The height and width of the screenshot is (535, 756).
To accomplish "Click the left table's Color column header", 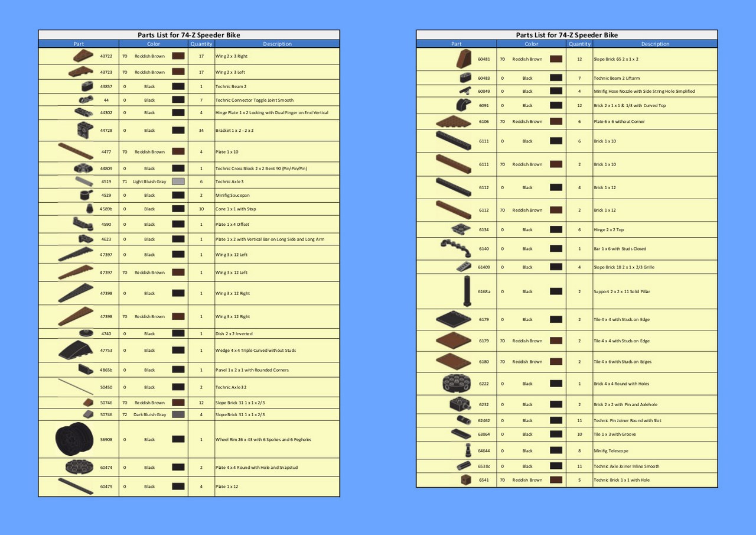I will click(154, 44).
